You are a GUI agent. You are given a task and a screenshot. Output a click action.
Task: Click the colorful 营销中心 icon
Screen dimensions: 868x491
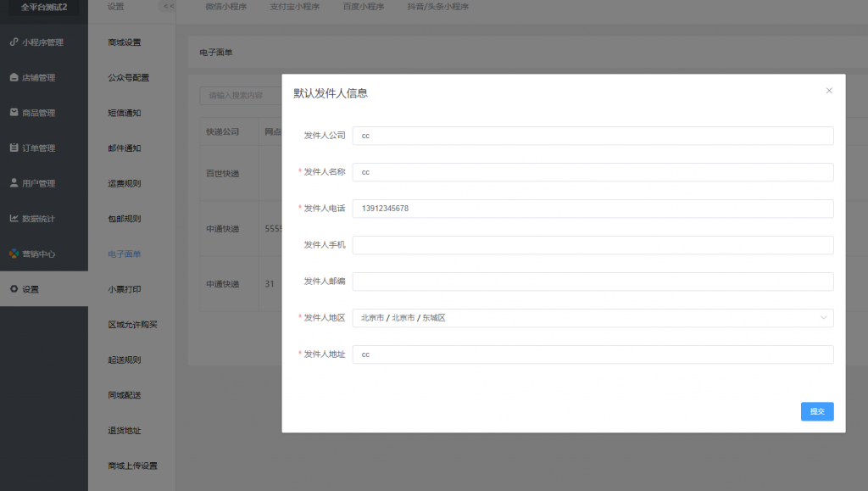click(14, 254)
